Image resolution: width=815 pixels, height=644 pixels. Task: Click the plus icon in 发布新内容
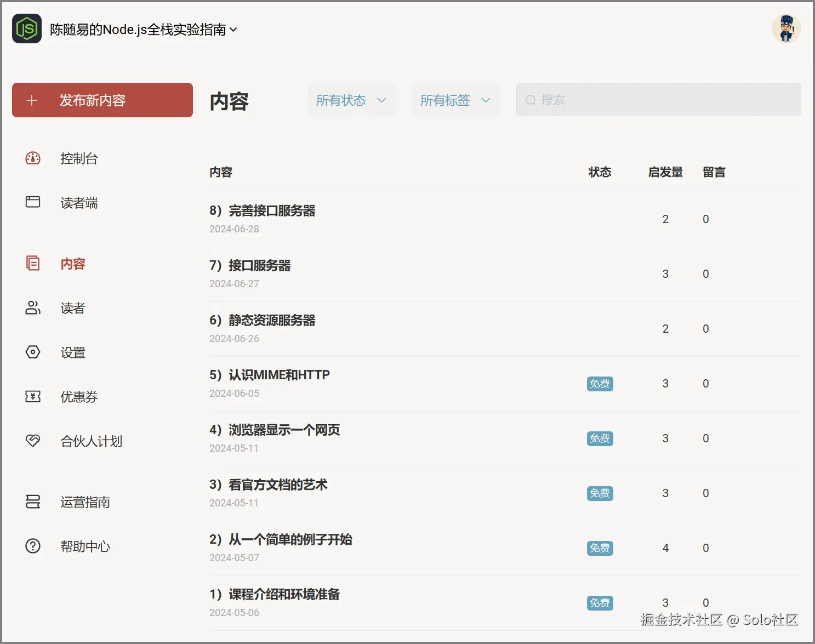tap(32, 100)
